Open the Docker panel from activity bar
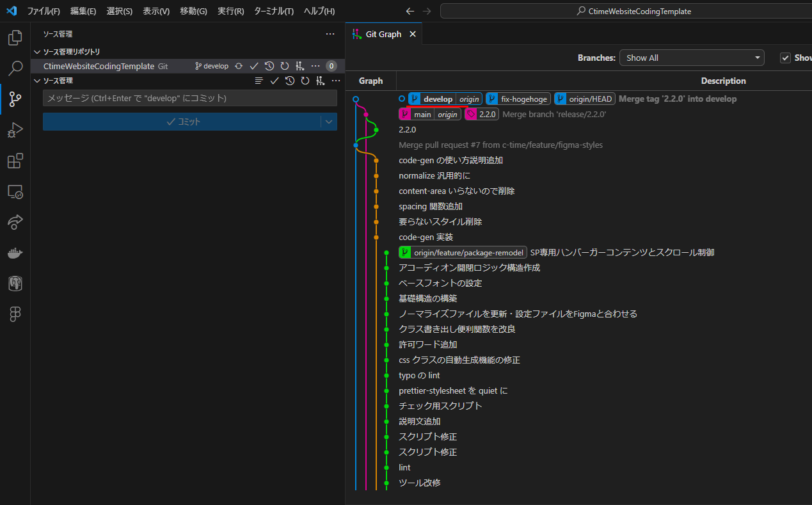Viewport: 812px width, 505px height. tap(15, 253)
